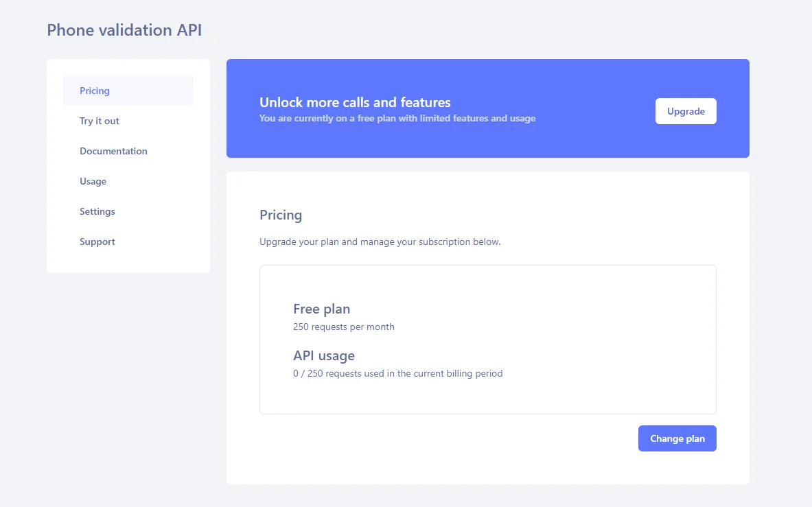Click the Change plan button

(x=677, y=438)
